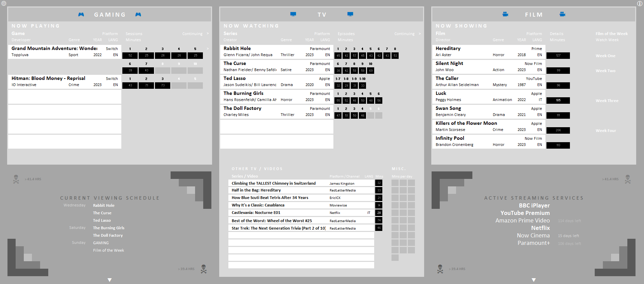Select the greyed session 4 box for Hitman

click(x=179, y=85)
